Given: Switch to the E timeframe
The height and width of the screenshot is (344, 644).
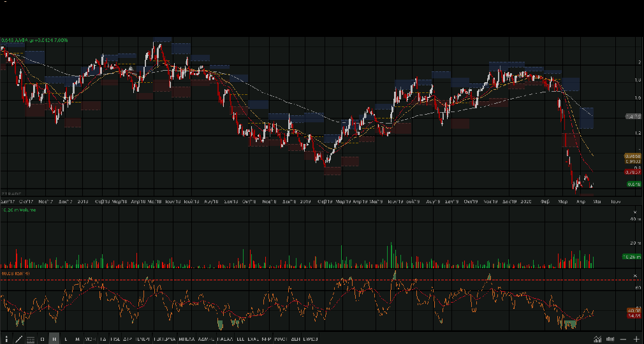Looking at the screenshot, I should [66, 339].
